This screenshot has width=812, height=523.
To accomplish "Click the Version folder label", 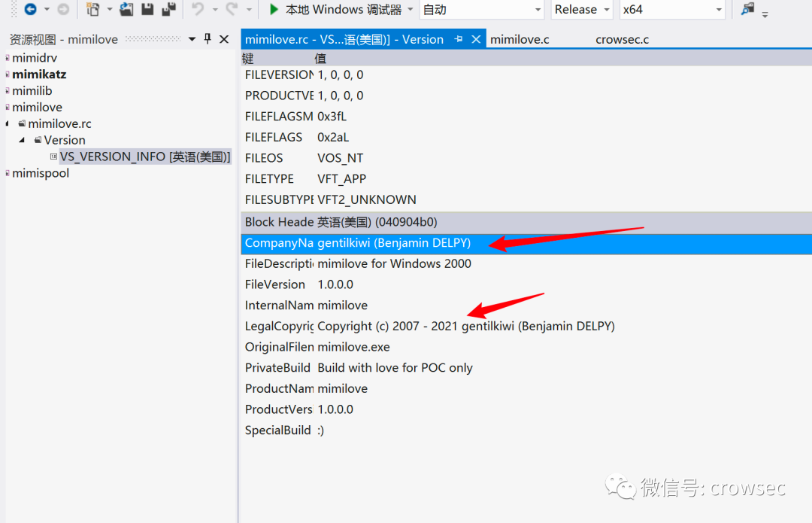I will click(x=65, y=140).
